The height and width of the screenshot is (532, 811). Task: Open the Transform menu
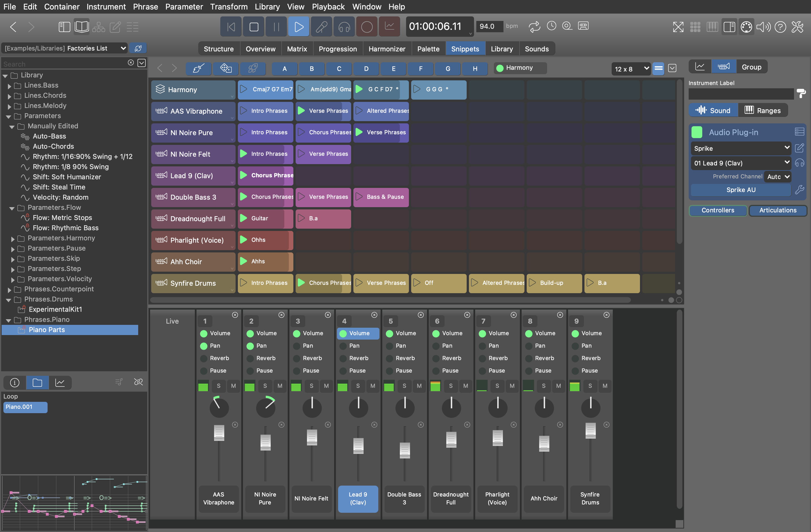pyautogui.click(x=229, y=7)
